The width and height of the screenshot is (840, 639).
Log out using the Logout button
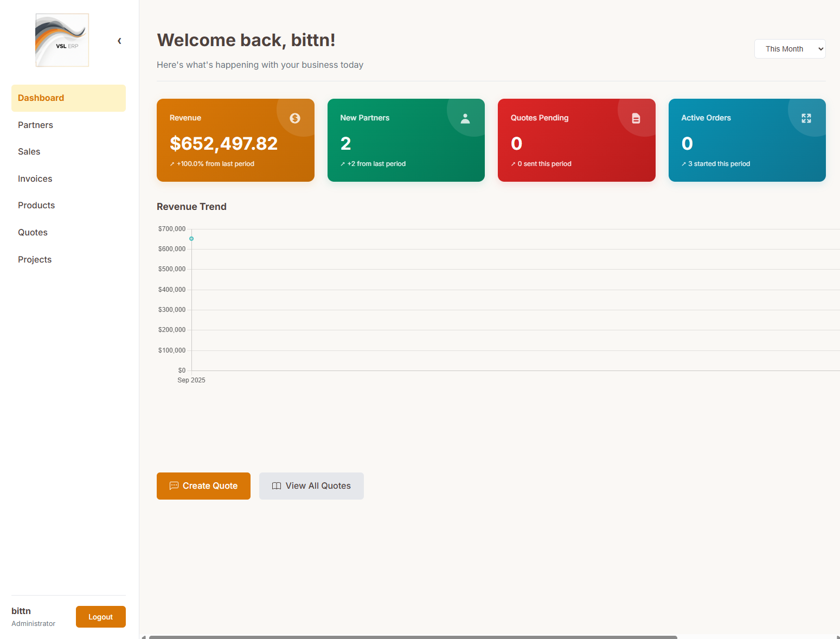[x=101, y=617]
